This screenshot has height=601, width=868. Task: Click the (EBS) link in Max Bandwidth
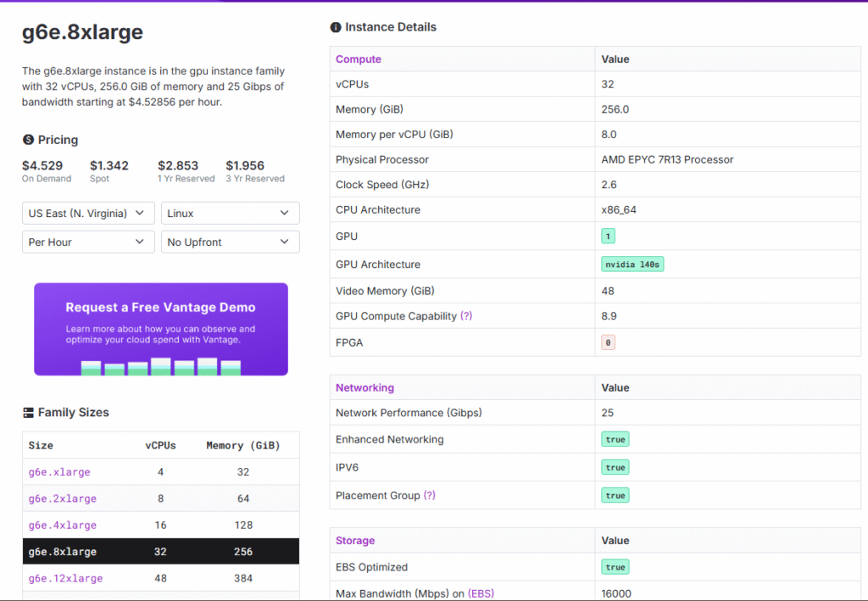pos(481,593)
